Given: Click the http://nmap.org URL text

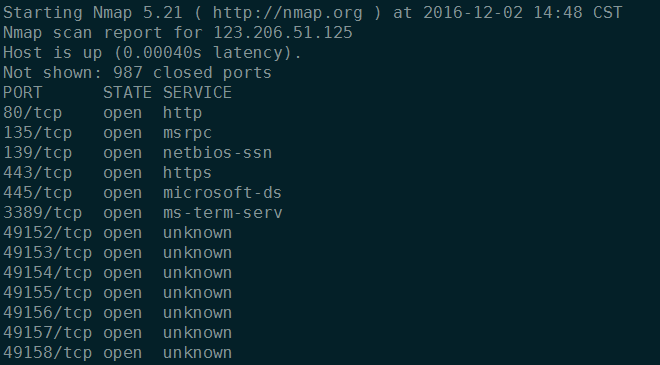Looking at the screenshot, I should click(287, 13).
